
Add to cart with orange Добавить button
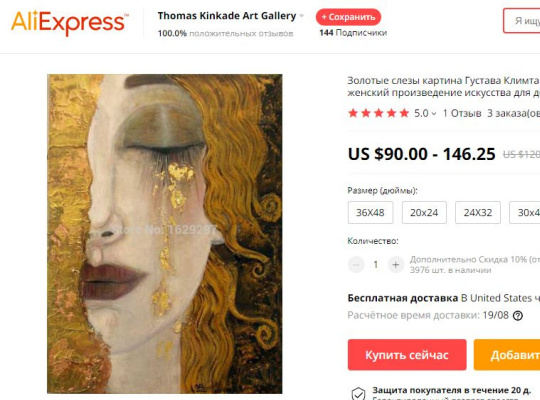point(507,355)
